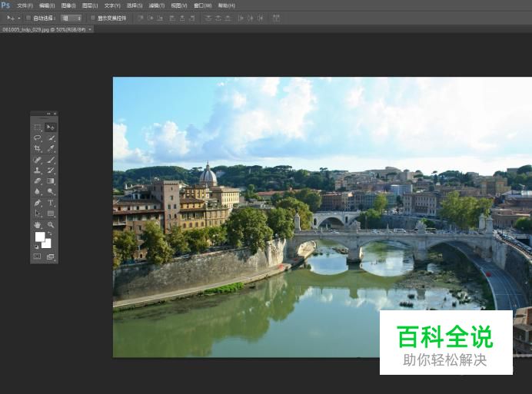Click align right edges button
532x394 pixels.
coord(191,18)
